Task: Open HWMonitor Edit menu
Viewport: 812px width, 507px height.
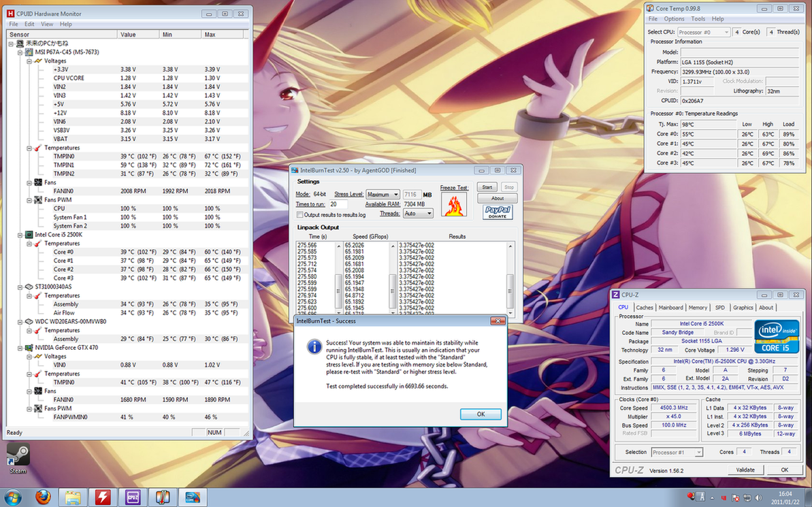Action: coord(29,24)
